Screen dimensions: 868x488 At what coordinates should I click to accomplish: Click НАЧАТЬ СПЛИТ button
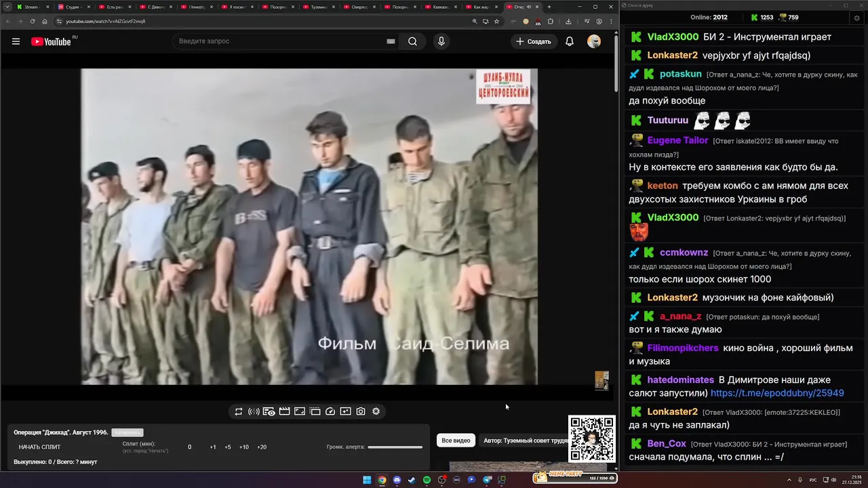[39, 447]
